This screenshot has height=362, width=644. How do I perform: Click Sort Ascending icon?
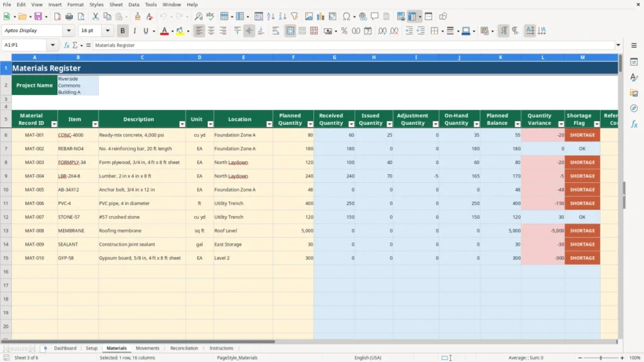coord(270,16)
